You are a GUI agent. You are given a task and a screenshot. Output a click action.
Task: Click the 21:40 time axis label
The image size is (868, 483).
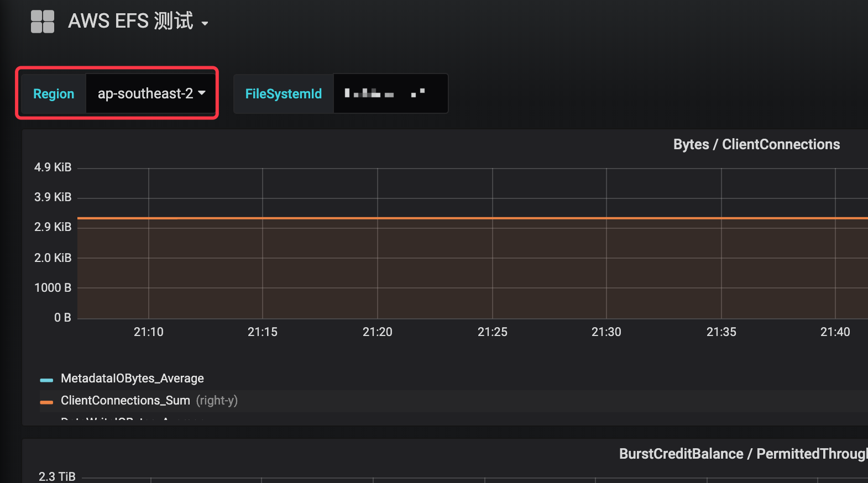[835, 332]
